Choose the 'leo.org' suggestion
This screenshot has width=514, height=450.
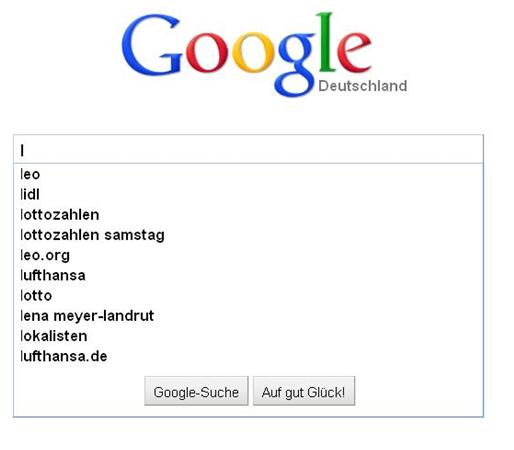[x=248, y=255]
